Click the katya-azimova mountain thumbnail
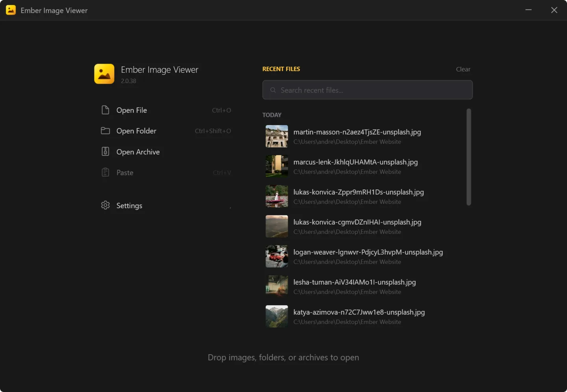 click(277, 316)
